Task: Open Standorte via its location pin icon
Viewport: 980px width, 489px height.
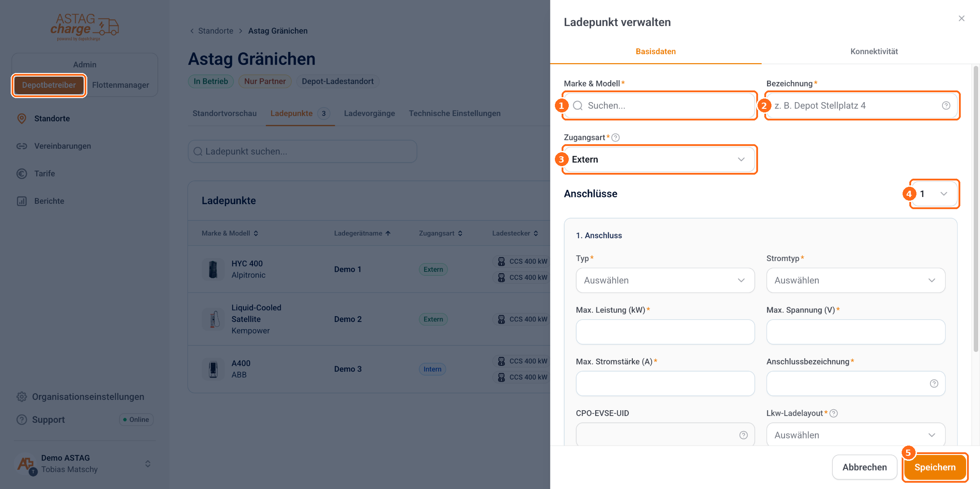Action: [x=21, y=119]
